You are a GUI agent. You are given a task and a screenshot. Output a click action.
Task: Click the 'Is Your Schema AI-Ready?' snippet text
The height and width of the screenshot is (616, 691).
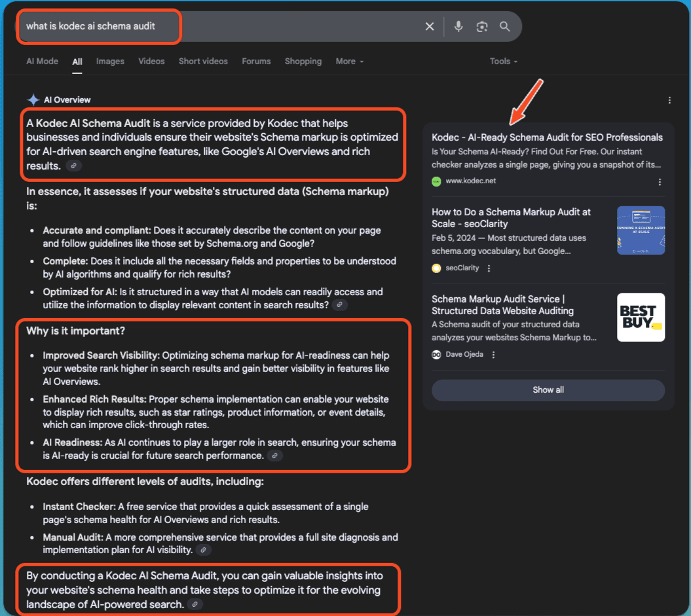[546, 158]
